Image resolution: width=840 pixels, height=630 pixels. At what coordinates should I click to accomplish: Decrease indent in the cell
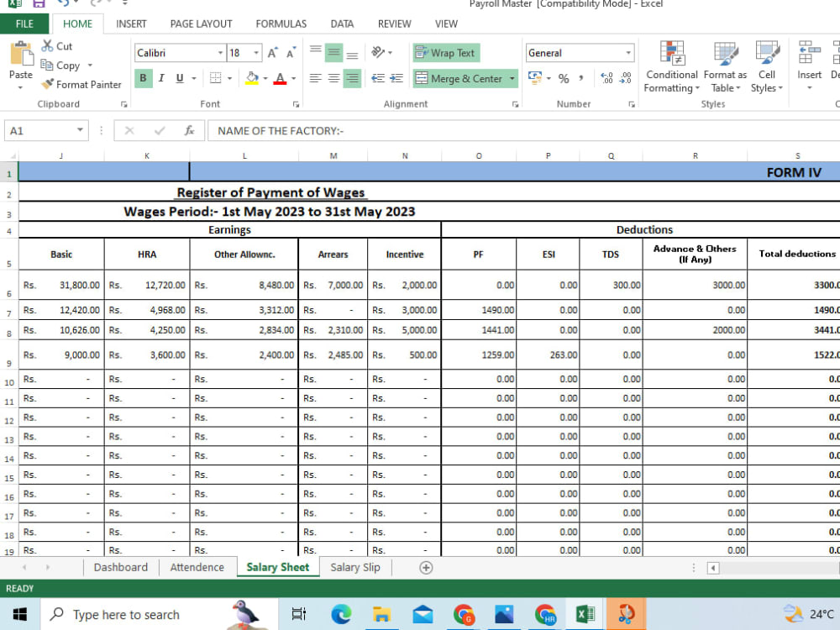click(x=378, y=78)
